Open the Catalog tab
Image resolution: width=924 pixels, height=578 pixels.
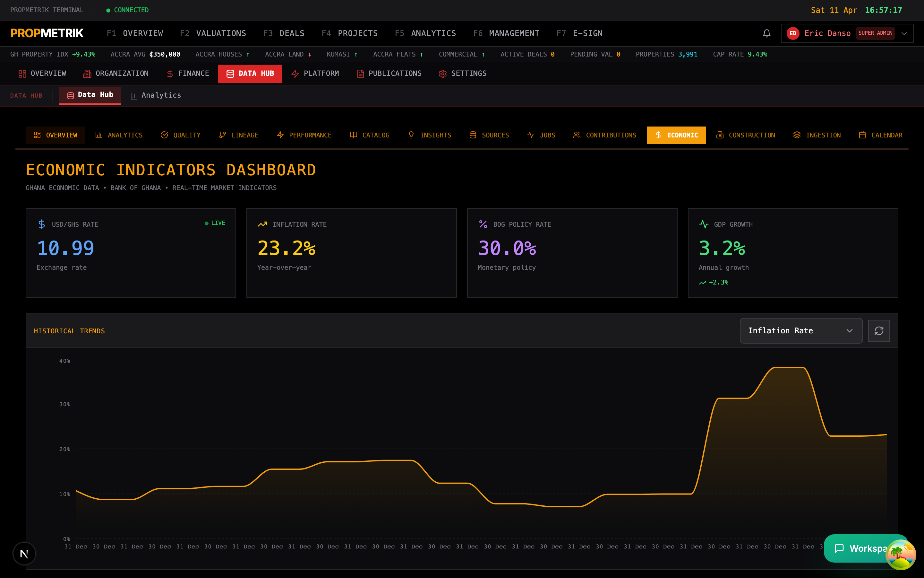[370, 135]
